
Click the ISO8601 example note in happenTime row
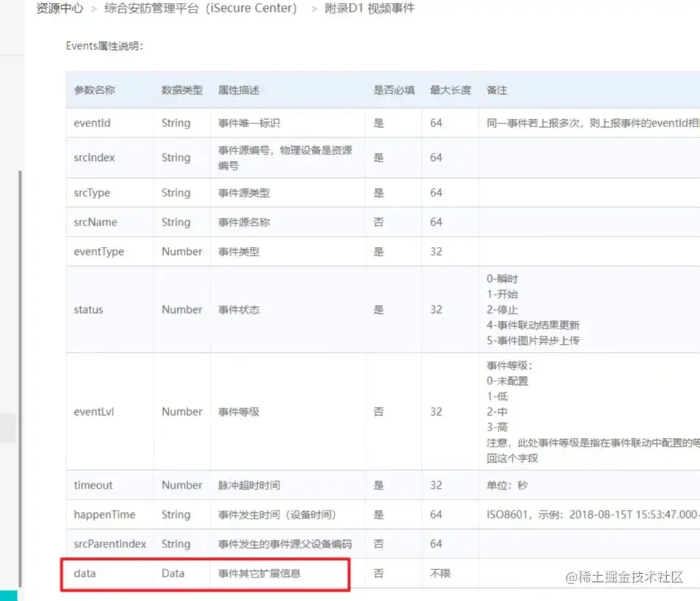(x=593, y=514)
